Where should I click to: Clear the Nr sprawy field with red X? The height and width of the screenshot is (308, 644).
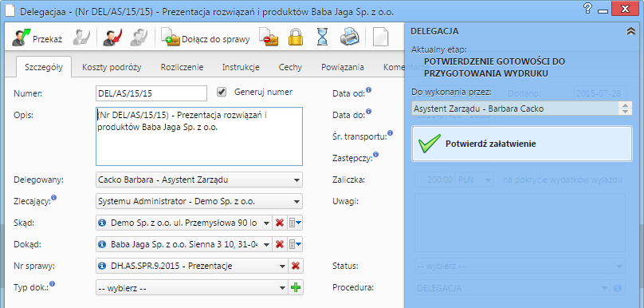click(296, 266)
